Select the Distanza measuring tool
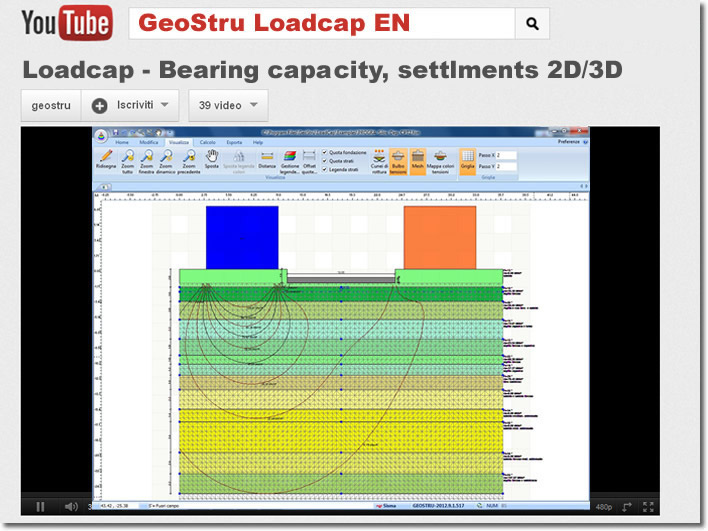Screen dimensions: 708x531 pyautogui.click(x=267, y=159)
